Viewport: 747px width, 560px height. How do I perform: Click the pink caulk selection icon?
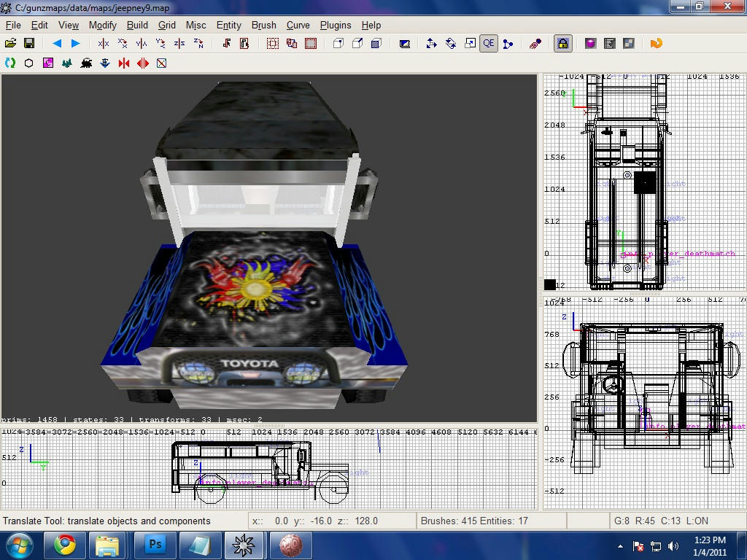click(x=48, y=63)
